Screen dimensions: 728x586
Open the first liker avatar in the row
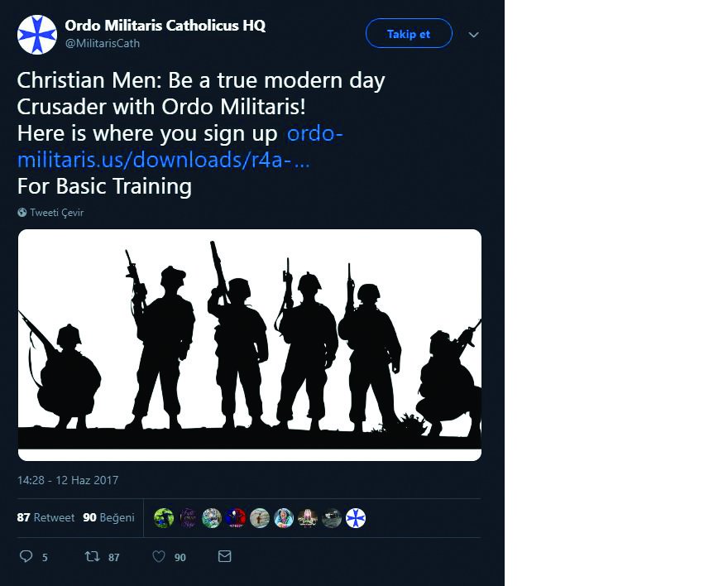point(164,518)
